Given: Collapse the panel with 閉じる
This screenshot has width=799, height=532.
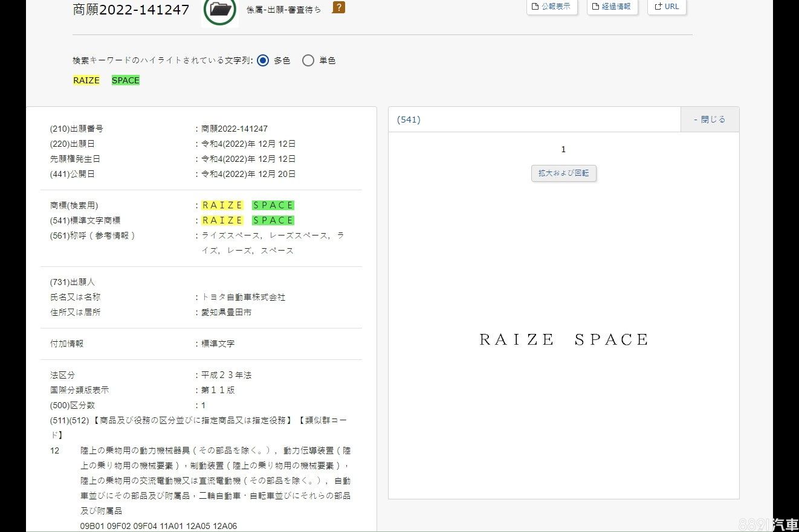Looking at the screenshot, I should (x=710, y=120).
